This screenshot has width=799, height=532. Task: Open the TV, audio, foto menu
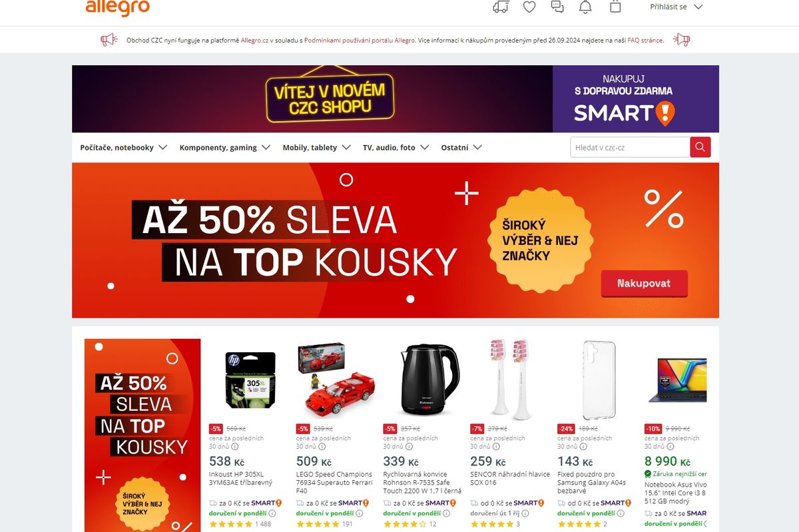pos(396,148)
